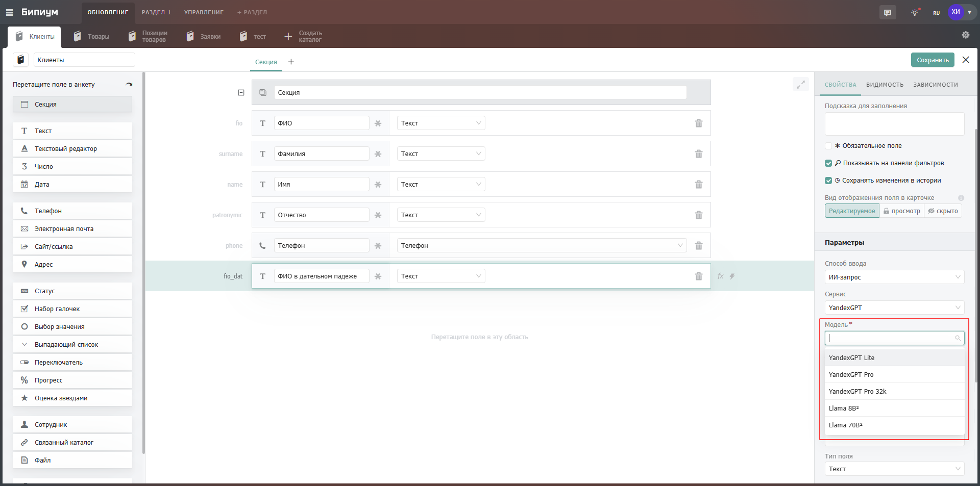Click the add section plus icon
The image size is (980, 486).
[291, 62]
